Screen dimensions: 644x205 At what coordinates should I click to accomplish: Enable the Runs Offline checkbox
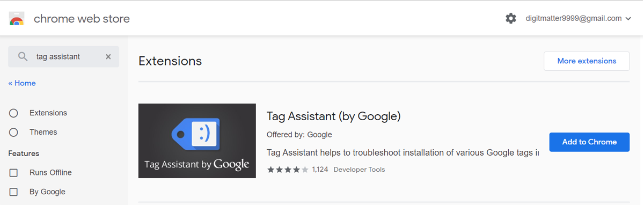tap(13, 173)
